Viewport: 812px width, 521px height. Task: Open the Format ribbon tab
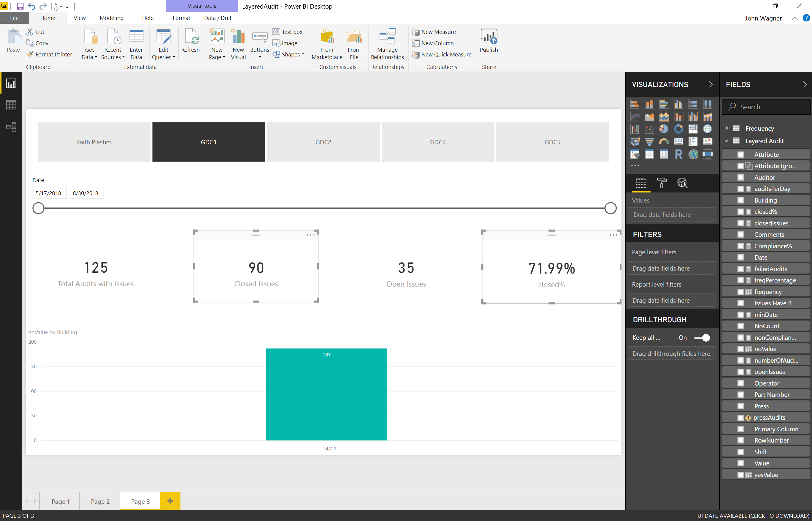coord(182,18)
